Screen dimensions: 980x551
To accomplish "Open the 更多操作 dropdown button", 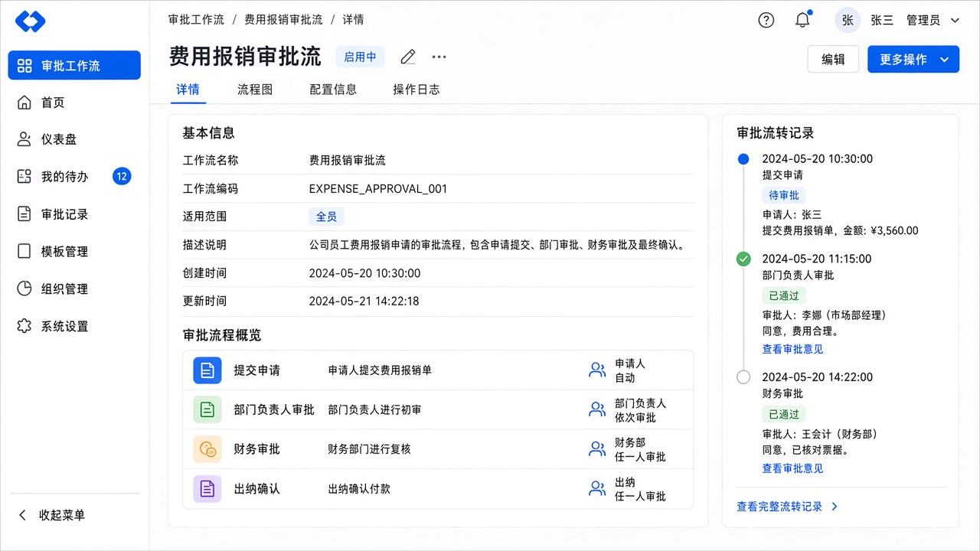I will tap(913, 59).
